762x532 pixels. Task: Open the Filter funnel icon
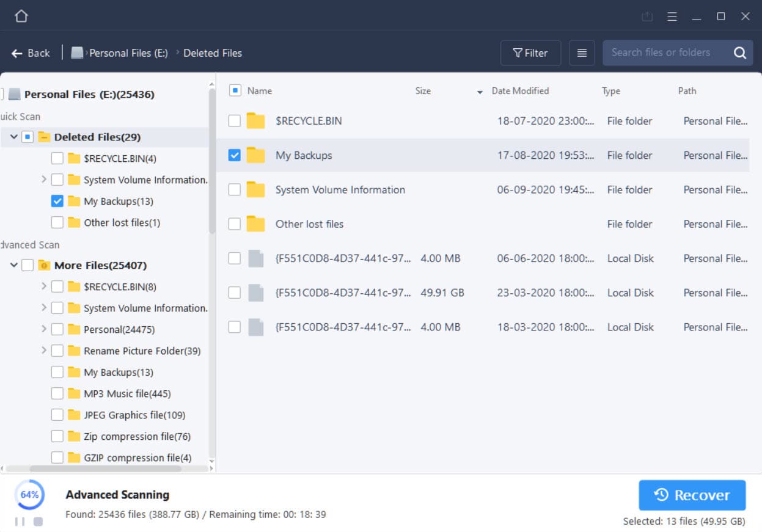click(x=530, y=53)
